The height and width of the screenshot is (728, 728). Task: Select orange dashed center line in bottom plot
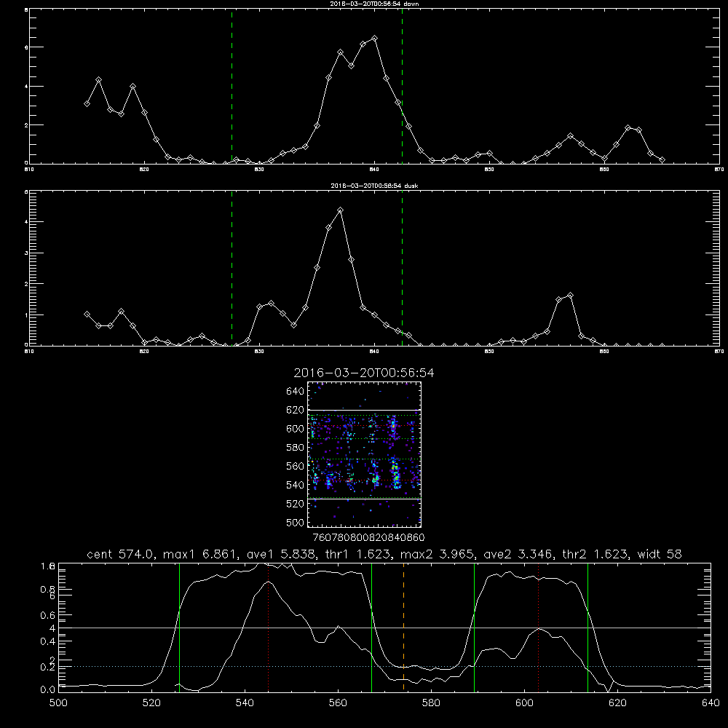coord(403,628)
